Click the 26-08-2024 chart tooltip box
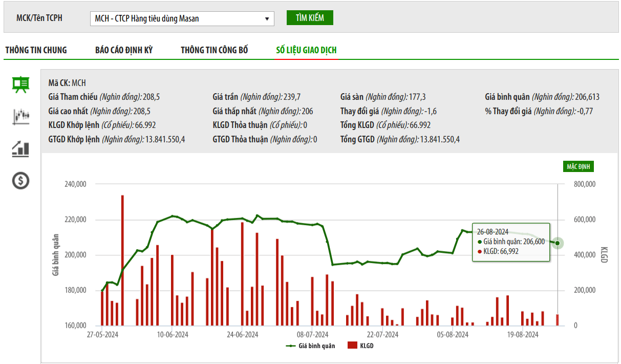This screenshot has height=364, width=621. pyautogui.click(x=510, y=243)
